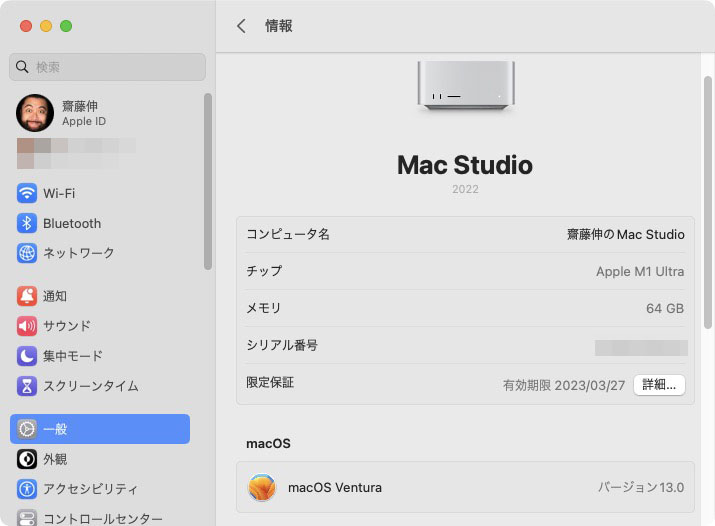Viewport: 715px width, 526px height.
Task: Click computer name 齋藤伸の Mac Studio
Action: (x=626, y=234)
